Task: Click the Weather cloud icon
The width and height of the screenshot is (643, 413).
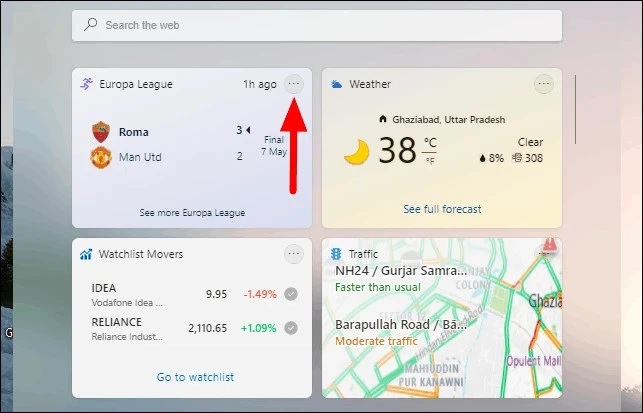Action: click(336, 84)
